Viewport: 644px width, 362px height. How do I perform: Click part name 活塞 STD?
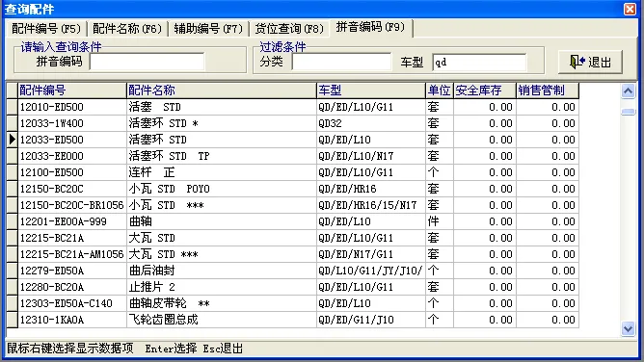155,107
